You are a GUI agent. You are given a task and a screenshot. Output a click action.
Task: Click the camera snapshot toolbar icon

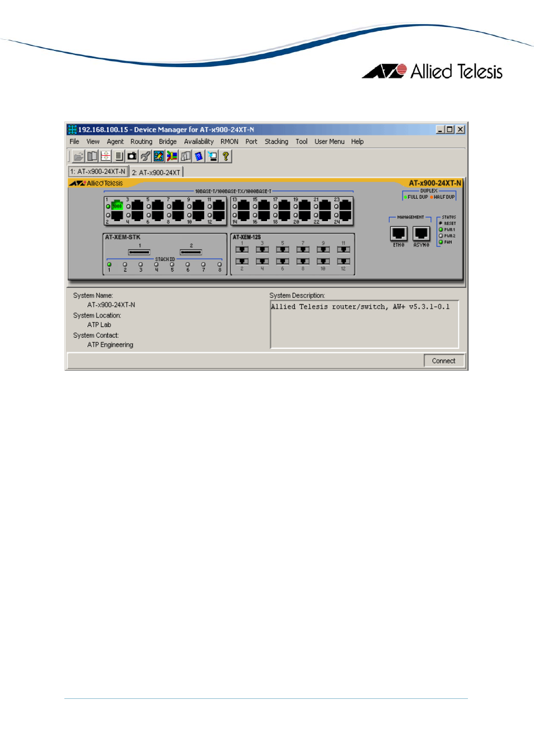(132, 157)
